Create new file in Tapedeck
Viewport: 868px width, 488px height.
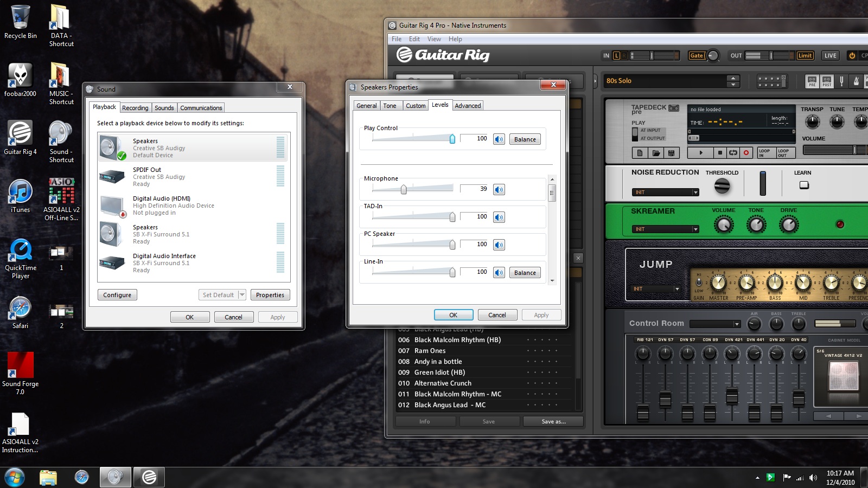pyautogui.click(x=640, y=153)
